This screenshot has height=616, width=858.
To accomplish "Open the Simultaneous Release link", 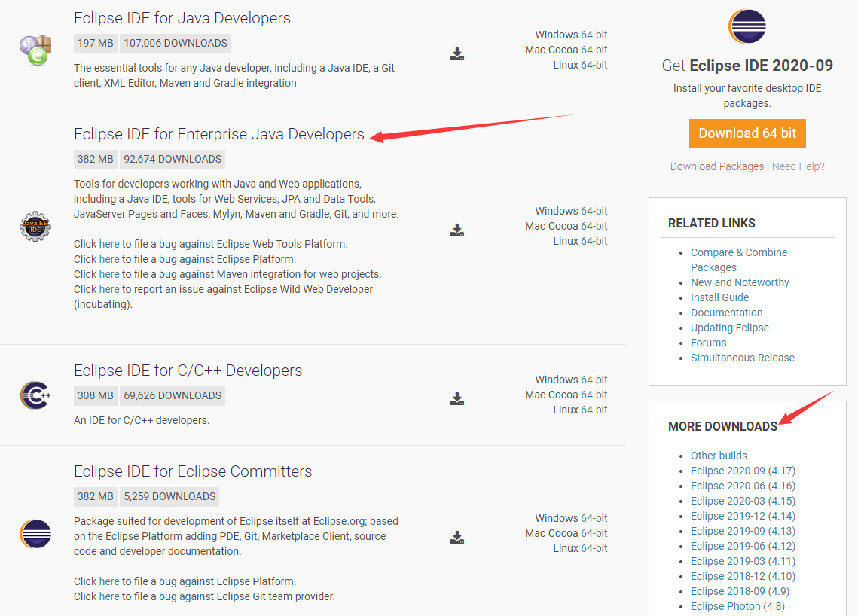I will [x=742, y=358].
